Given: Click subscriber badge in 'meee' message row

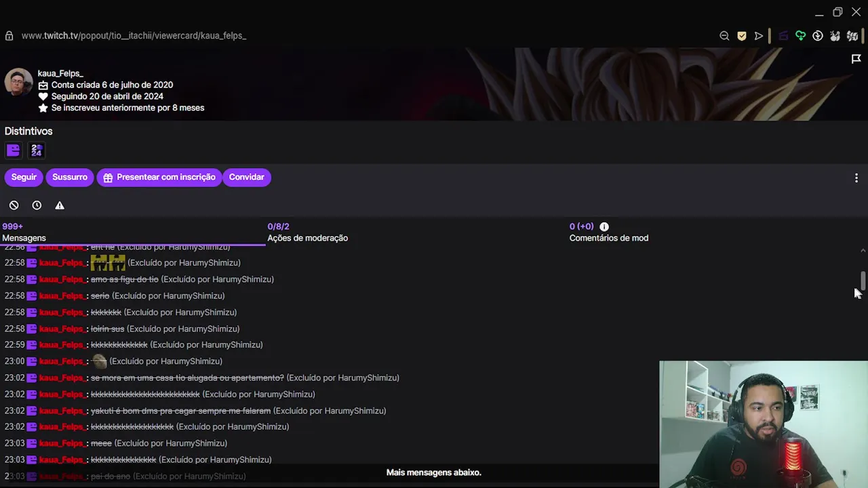Looking at the screenshot, I should point(32,443).
